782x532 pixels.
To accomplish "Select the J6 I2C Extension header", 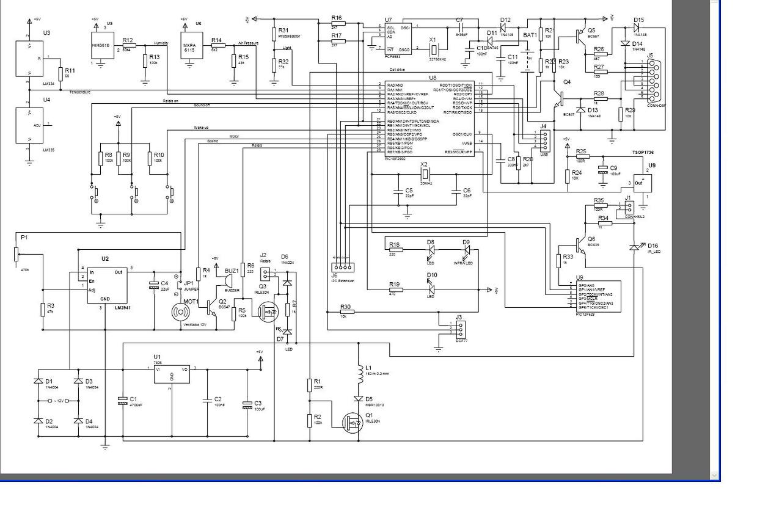I will tap(342, 267).
